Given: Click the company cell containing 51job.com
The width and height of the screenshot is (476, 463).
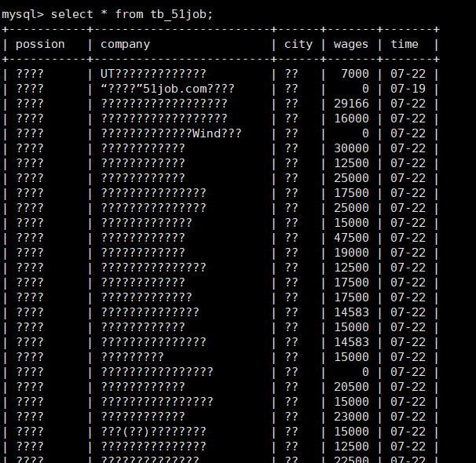Looking at the screenshot, I should (x=167, y=89).
